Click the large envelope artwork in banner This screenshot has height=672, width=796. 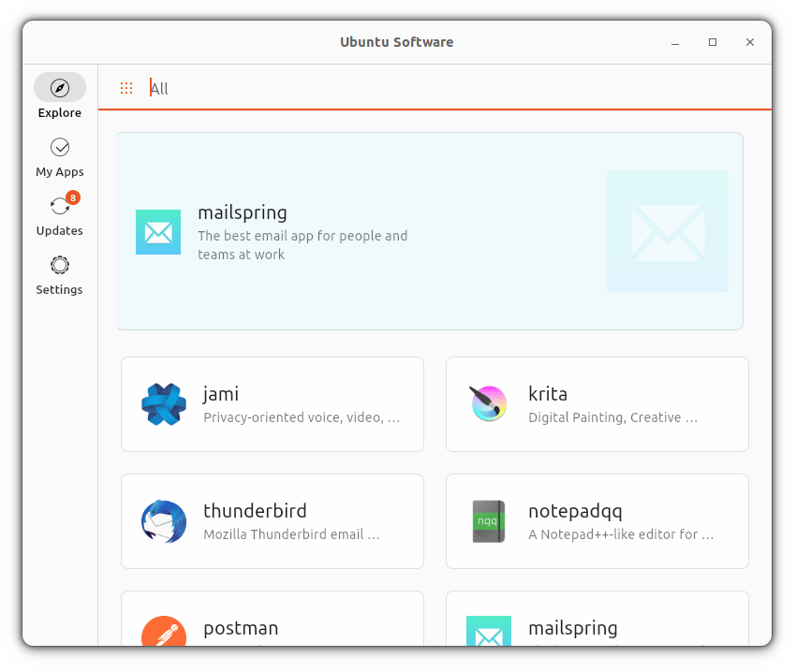click(x=667, y=231)
